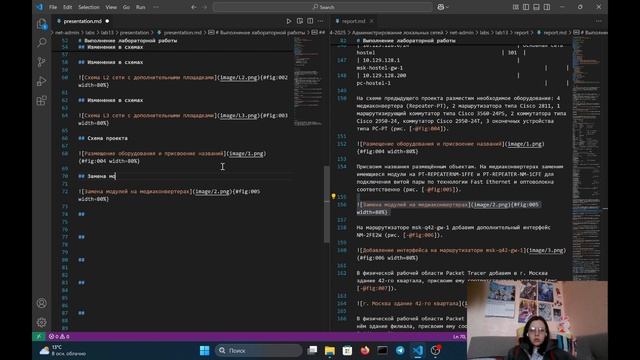Open 'report' folder breadcrumb in right editor
The image size is (640, 360).
coord(521,33)
